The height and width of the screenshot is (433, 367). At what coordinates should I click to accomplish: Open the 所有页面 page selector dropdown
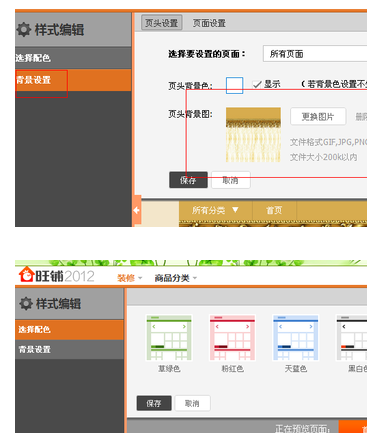315,54
